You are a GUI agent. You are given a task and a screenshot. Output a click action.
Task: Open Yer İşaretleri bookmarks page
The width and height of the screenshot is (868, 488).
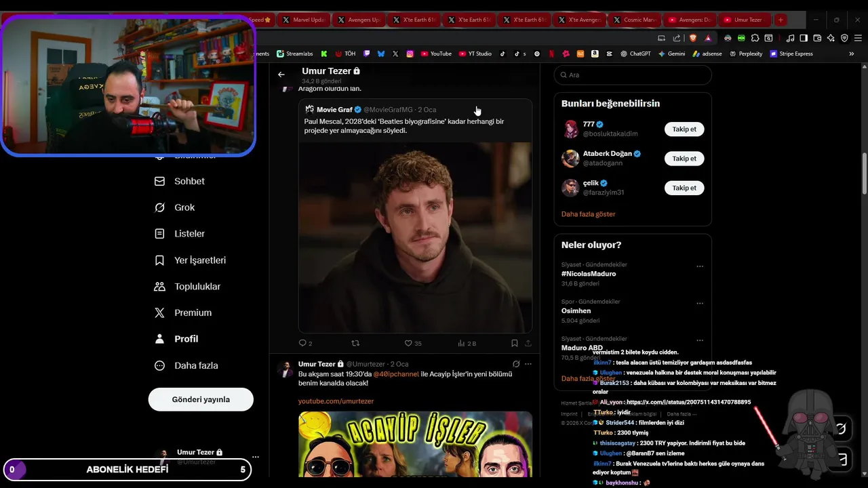[190, 260]
